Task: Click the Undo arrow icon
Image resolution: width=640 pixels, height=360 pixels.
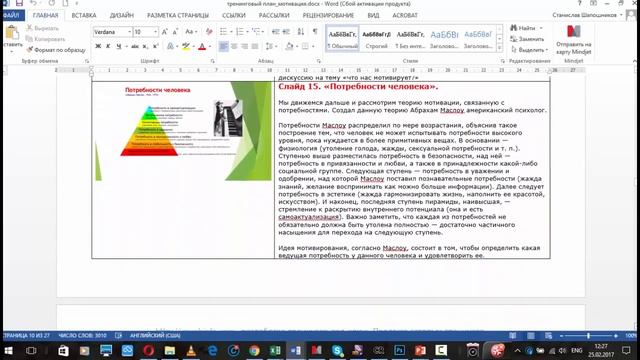Action: (33, 3)
